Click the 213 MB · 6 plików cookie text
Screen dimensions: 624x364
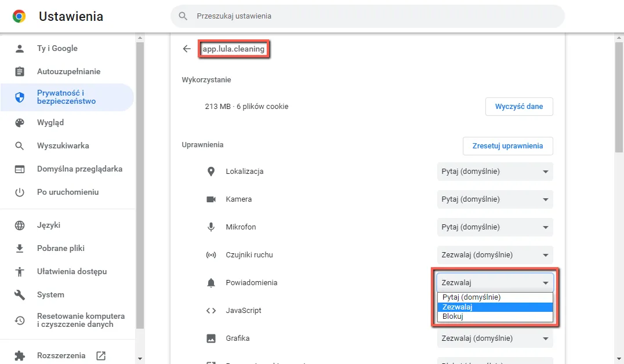[x=246, y=107]
